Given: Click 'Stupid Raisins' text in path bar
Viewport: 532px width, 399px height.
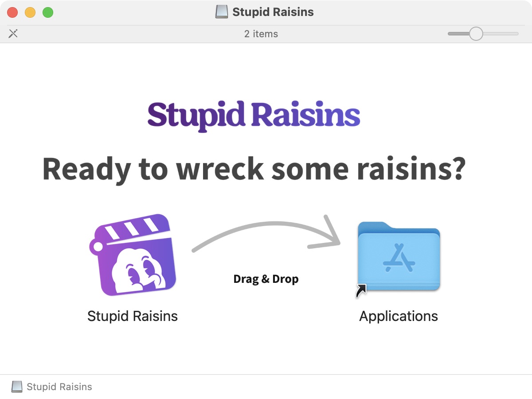Looking at the screenshot, I should pos(59,387).
